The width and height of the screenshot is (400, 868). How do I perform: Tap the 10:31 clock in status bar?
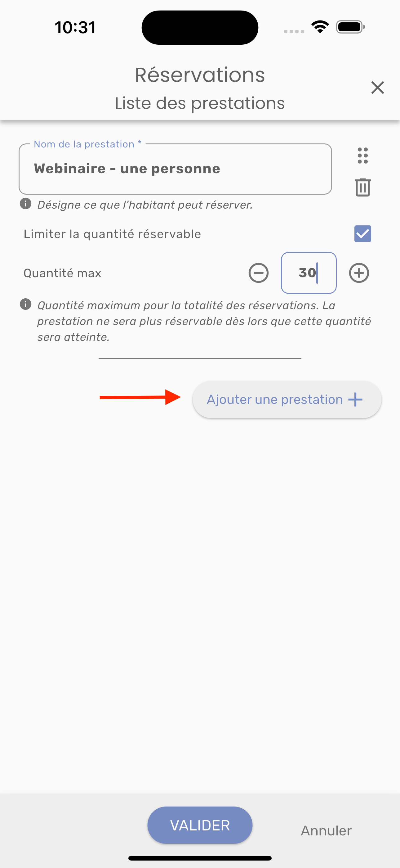pyautogui.click(x=75, y=28)
